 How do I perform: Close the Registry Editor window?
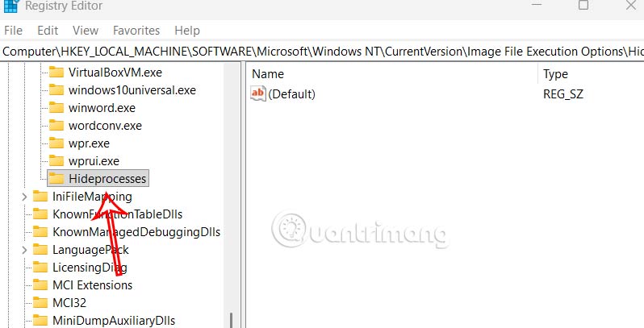click(x=631, y=5)
